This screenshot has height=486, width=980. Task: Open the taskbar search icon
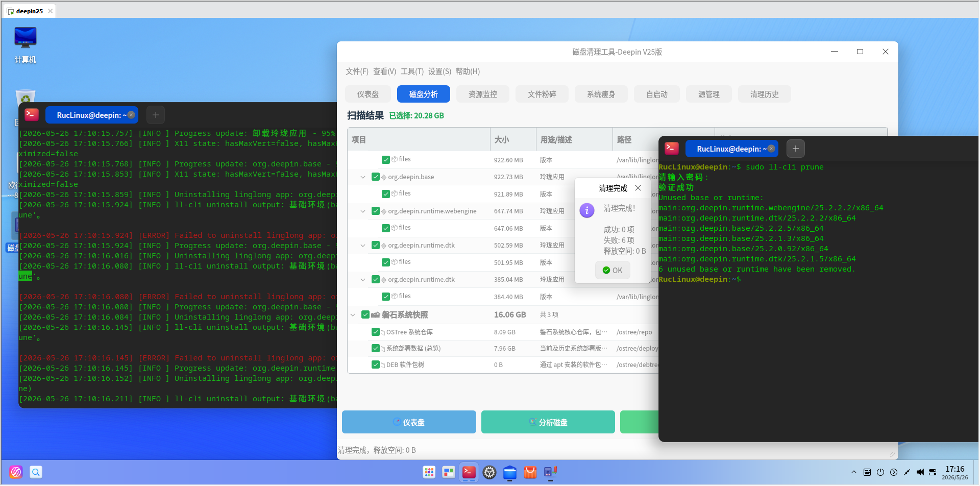pos(36,472)
